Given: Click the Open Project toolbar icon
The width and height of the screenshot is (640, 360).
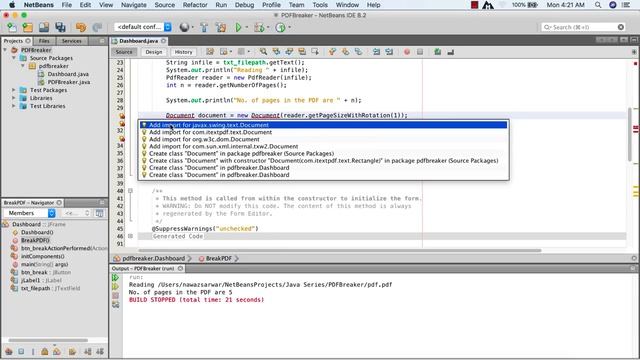Looking at the screenshot, I should click(x=44, y=27).
